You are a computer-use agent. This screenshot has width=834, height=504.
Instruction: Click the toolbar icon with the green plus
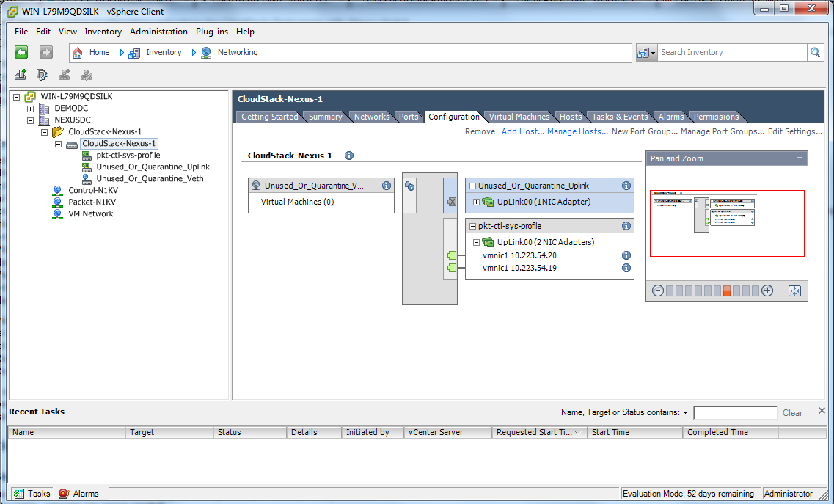pyautogui.click(x=20, y=74)
